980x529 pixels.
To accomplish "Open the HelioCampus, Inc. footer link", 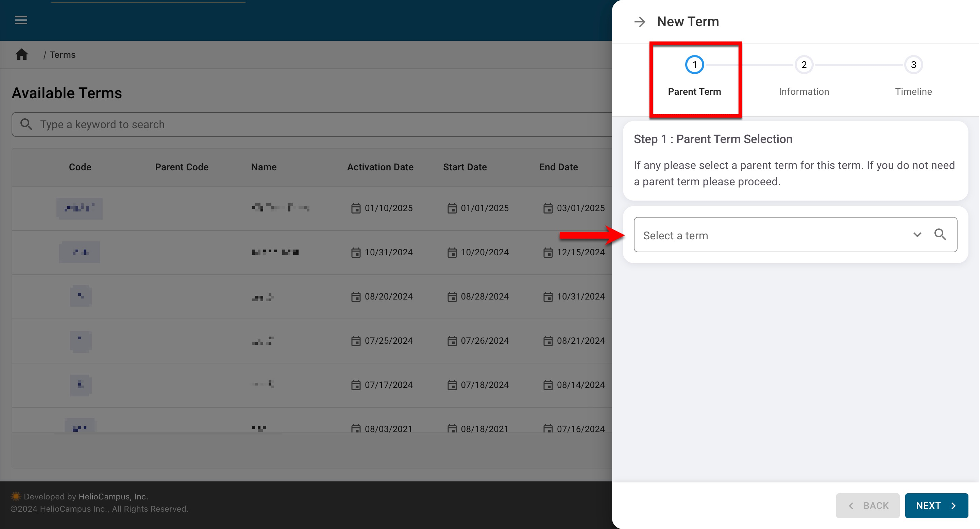I will [x=113, y=496].
